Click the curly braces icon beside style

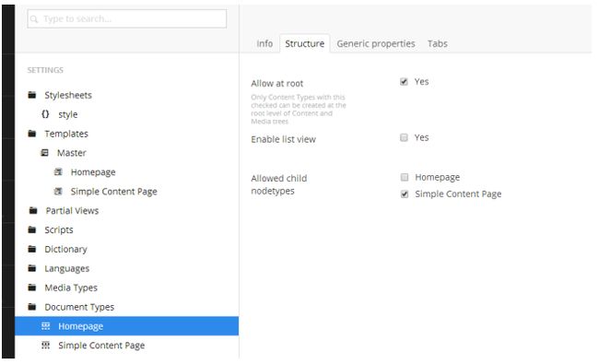(x=45, y=114)
